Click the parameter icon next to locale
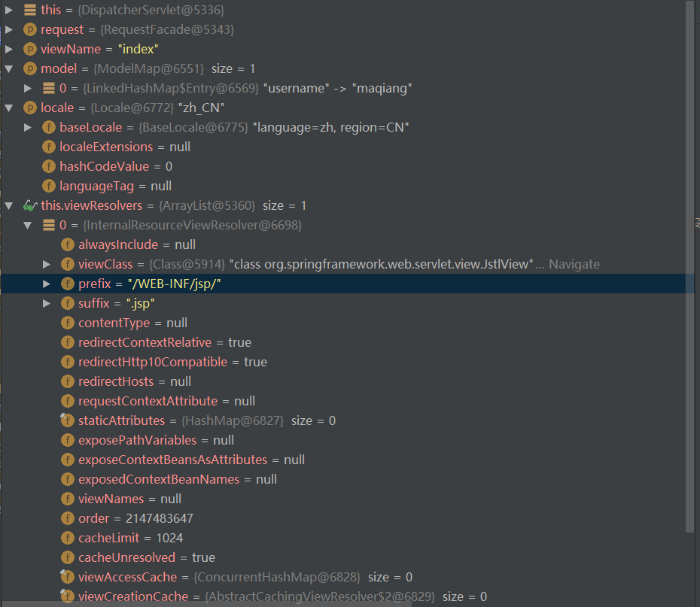700x607 pixels. coord(30,108)
